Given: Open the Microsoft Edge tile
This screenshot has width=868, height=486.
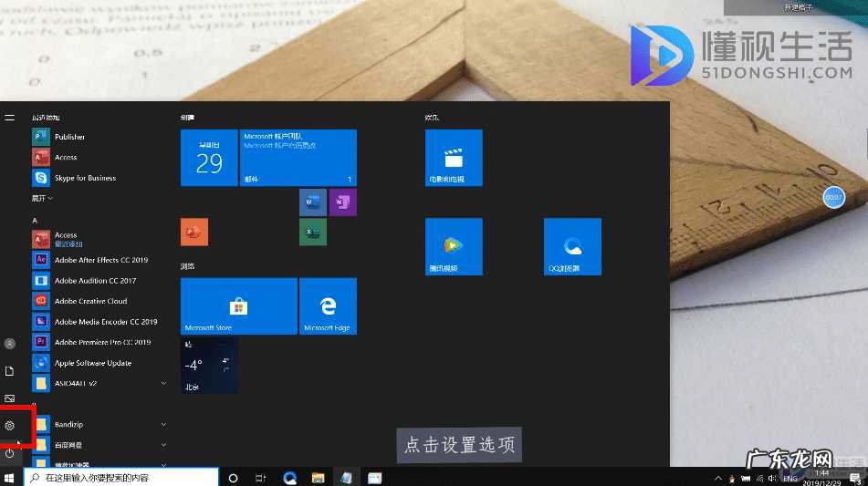Looking at the screenshot, I should coord(327,306).
